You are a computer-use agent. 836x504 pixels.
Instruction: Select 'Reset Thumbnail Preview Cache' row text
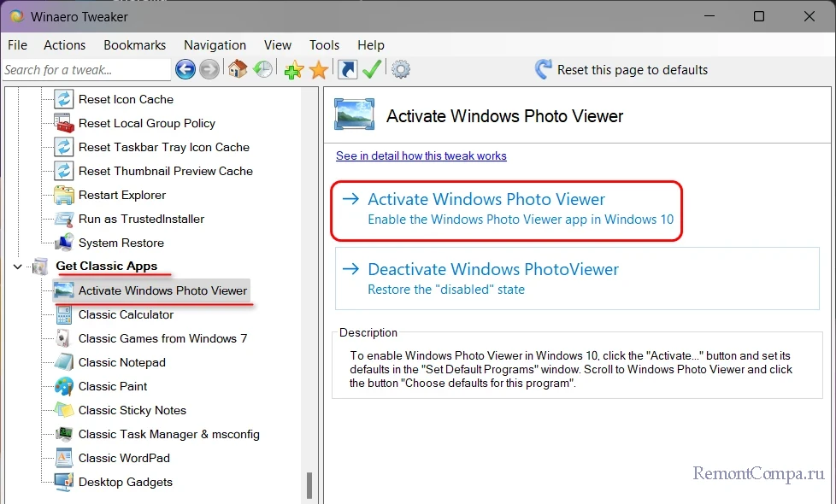pos(166,171)
